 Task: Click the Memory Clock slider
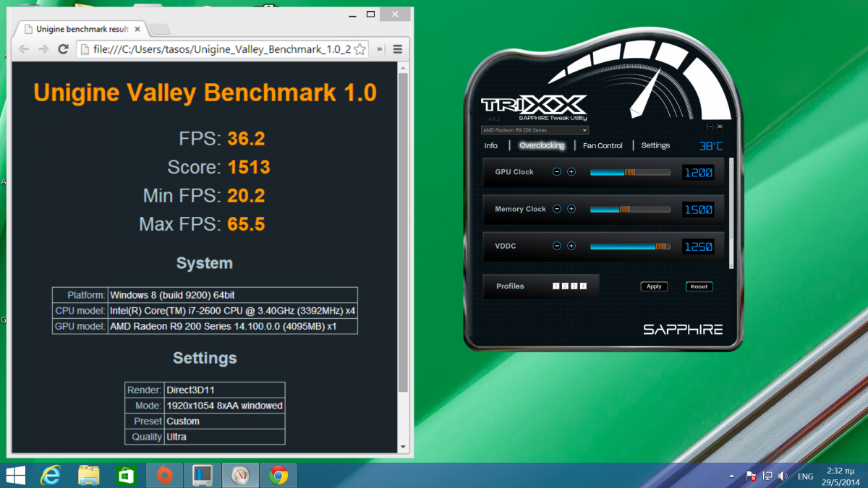tap(630, 209)
